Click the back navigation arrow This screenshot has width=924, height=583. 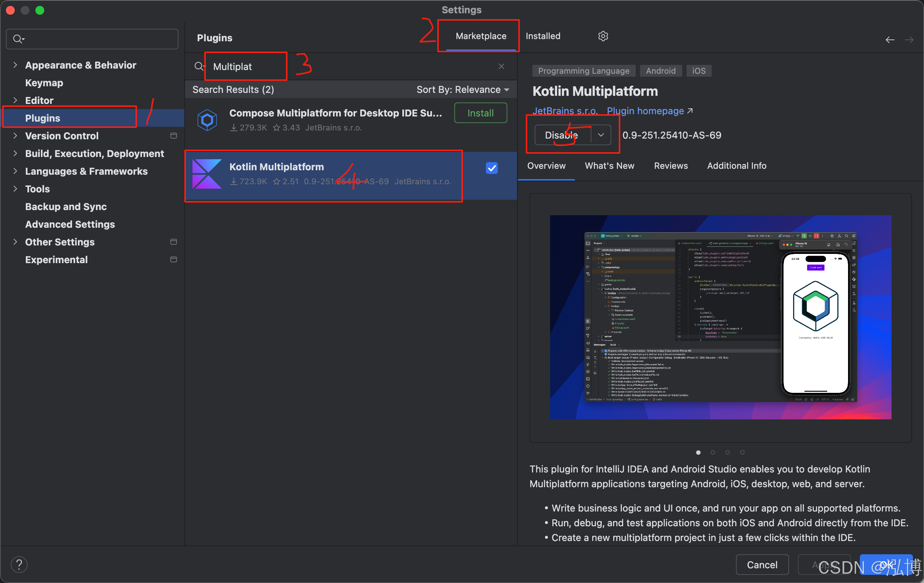click(890, 40)
